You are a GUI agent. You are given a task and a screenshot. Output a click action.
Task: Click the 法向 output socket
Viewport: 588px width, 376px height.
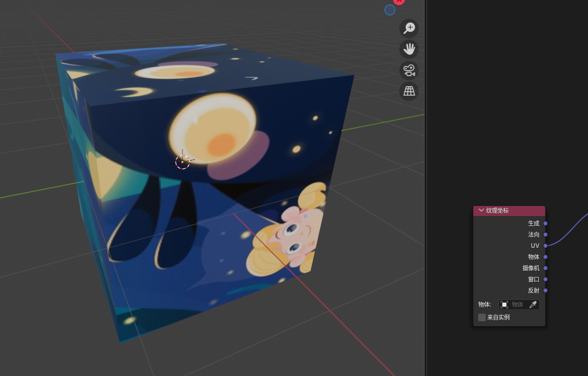(545, 234)
